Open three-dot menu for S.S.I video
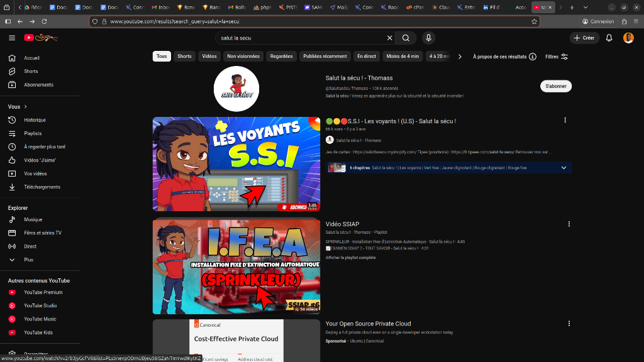644x362 pixels. [565, 120]
